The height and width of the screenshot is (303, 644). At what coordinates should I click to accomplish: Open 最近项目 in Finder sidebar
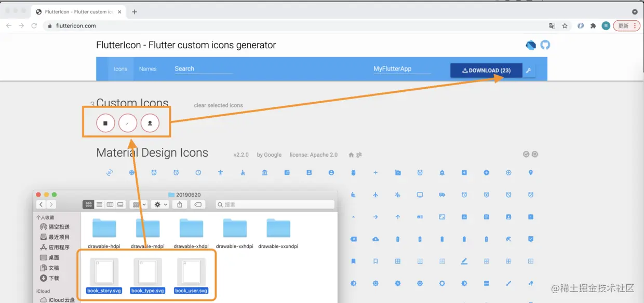pos(55,237)
